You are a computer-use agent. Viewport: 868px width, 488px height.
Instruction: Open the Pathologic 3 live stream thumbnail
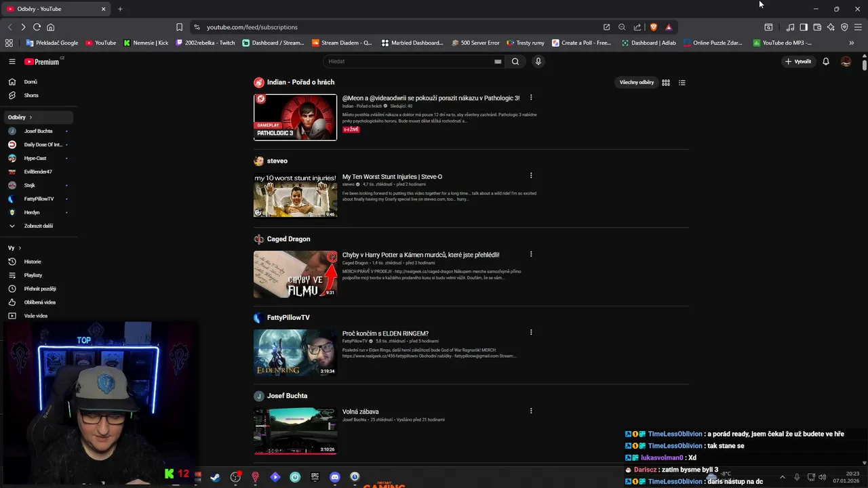point(295,117)
